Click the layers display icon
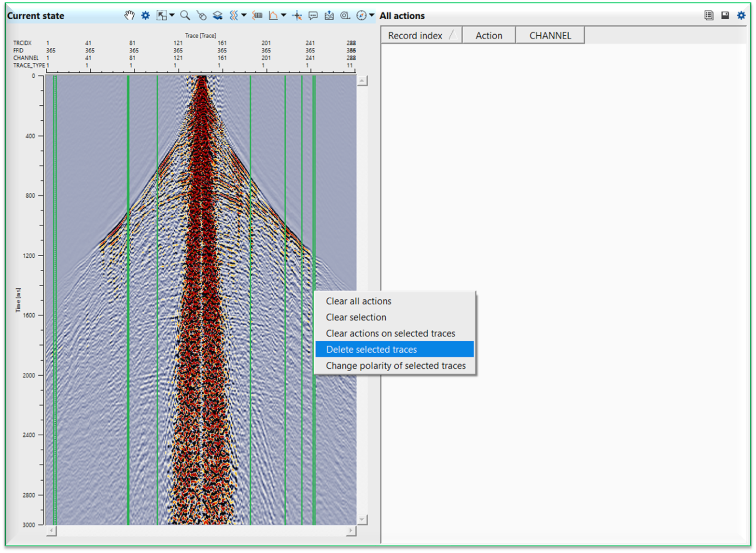This screenshot has width=756, height=553. pos(218,15)
